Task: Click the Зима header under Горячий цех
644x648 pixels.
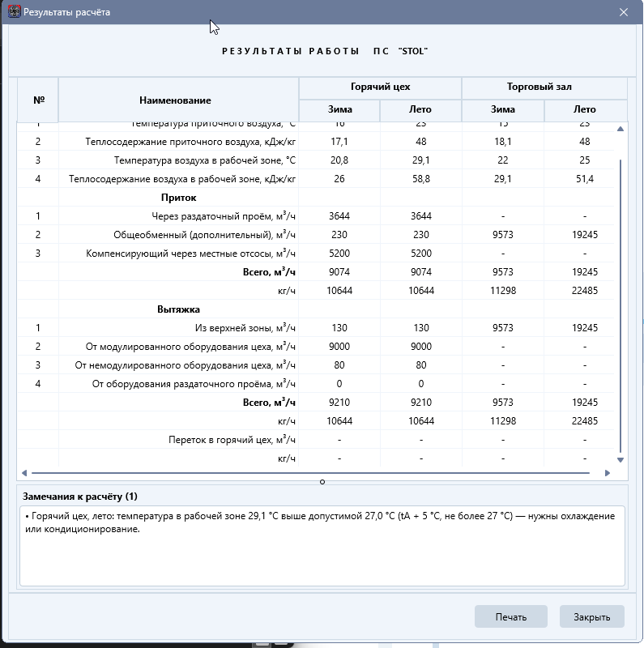Action: pyautogui.click(x=339, y=109)
